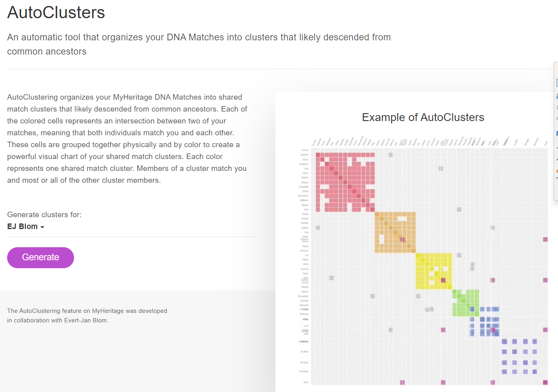Click the caret arrow beside EJ Blom
This screenshot has width=558, height=392.
coord(42,227)
